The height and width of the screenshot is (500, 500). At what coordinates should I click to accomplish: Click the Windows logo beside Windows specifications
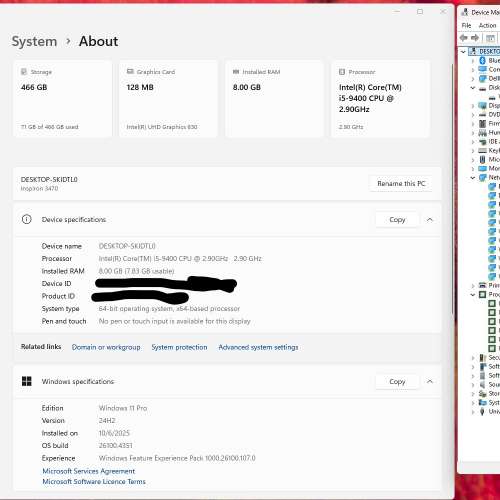click(x=27, y=381)
